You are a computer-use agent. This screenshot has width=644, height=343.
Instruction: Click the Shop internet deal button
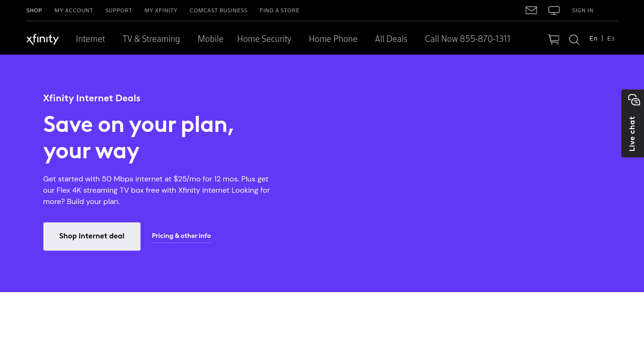click(92, 237)
